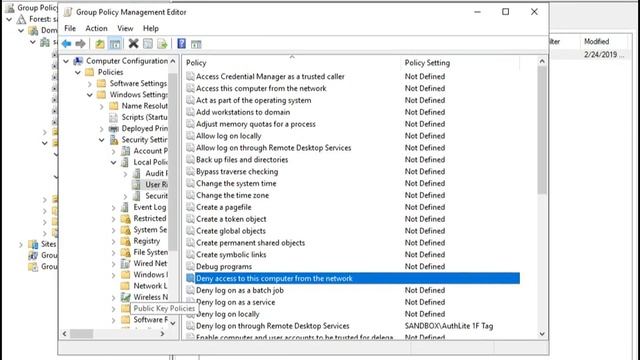
Task: Expand the Sites node in background window
Action: [x=21, y=244]
